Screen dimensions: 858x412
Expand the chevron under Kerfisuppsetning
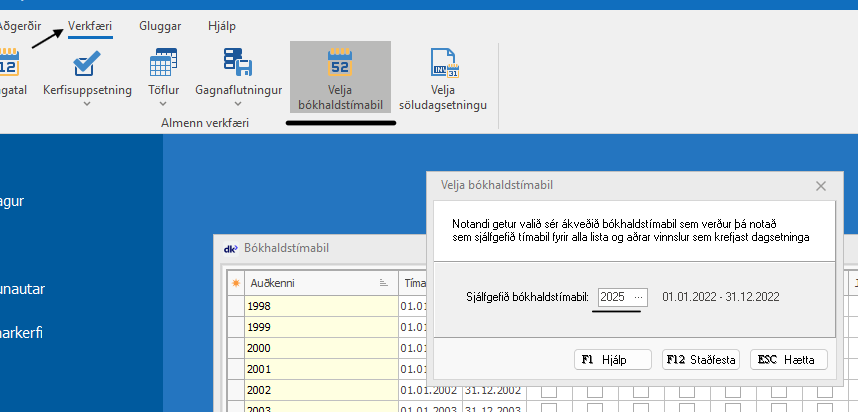pyautogui.click(x=87, y=104)
